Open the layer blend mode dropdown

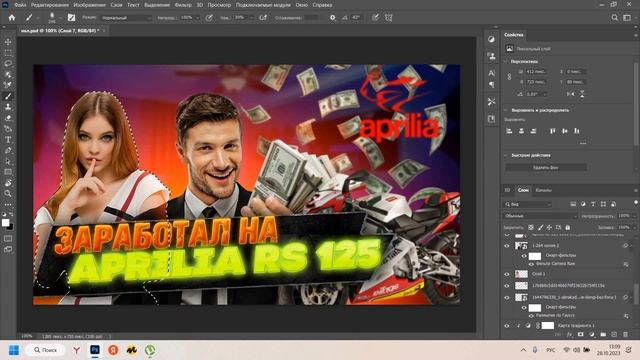[541, 216]
